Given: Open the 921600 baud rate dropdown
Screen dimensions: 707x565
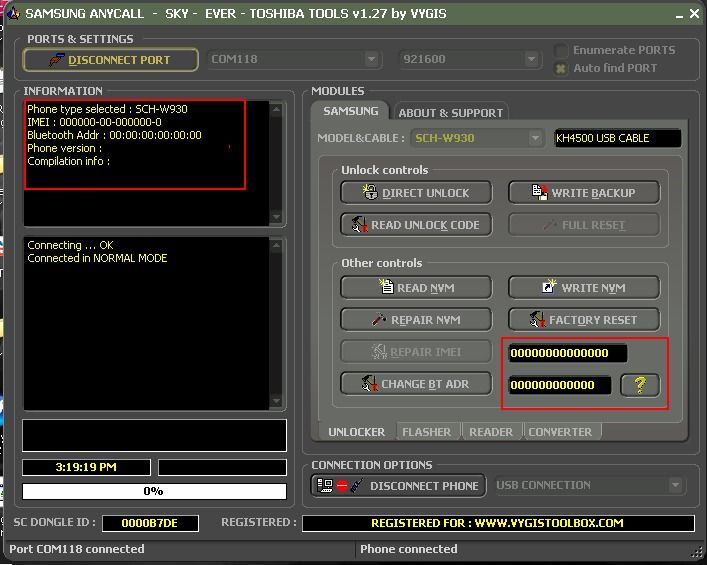Looking at the screenshot, I should pyautogui.click(x=532, y=59).
